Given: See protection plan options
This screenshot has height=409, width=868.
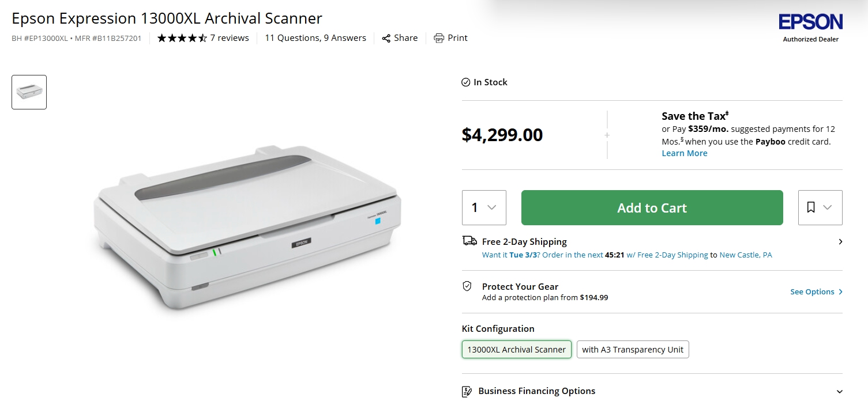Looking at the screenshot, I should coord(816,292).
